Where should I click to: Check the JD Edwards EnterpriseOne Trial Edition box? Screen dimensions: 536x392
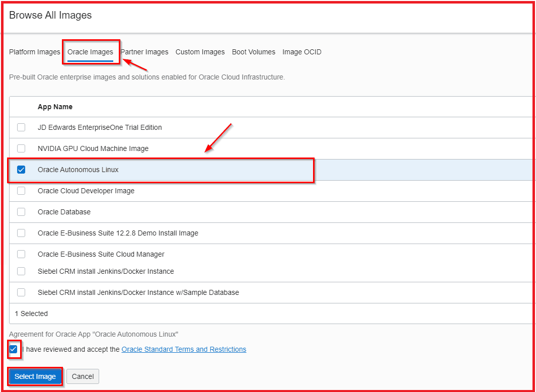click(x=21, y=127)
